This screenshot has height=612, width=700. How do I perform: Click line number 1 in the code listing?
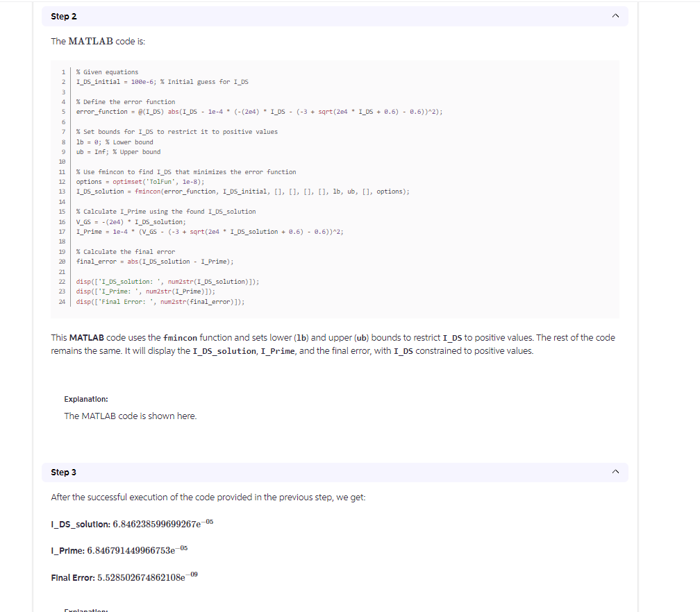pyautogui.click(x=63, y=71)
